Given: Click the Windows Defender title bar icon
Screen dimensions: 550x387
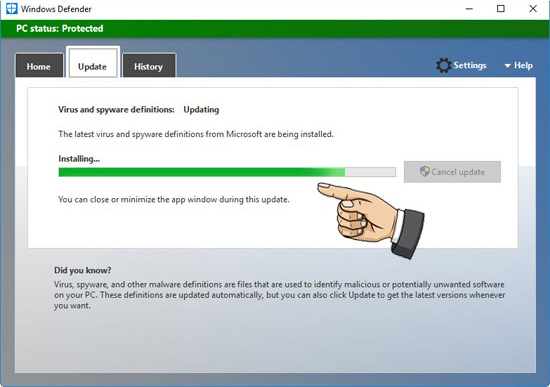Looking at the screenshot, I should (x=12, y=8).
